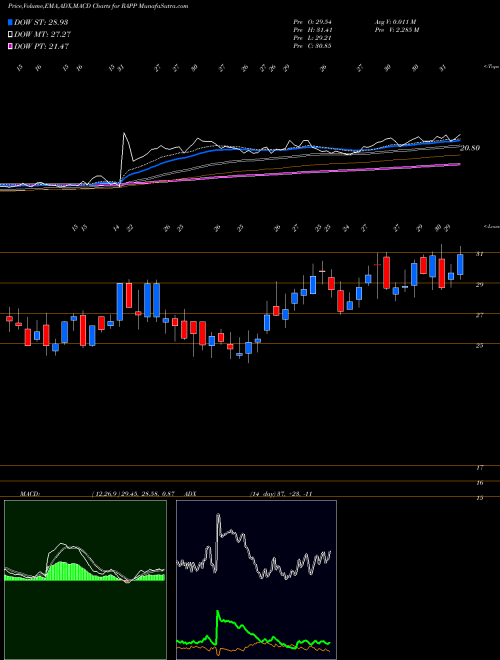The image size is (500, 660).
Task: Click the MACD white line hump
Action: pos(61,545)
